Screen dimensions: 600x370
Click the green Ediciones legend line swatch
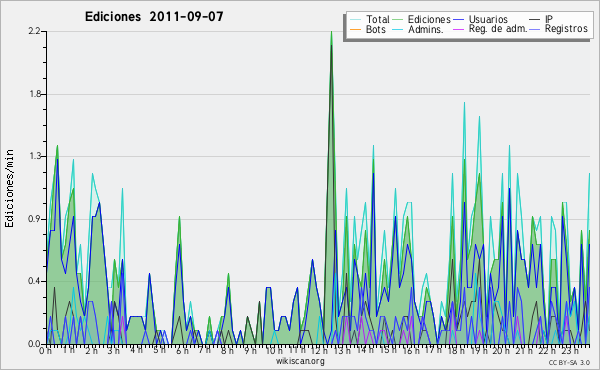click(x=398, y=20)
